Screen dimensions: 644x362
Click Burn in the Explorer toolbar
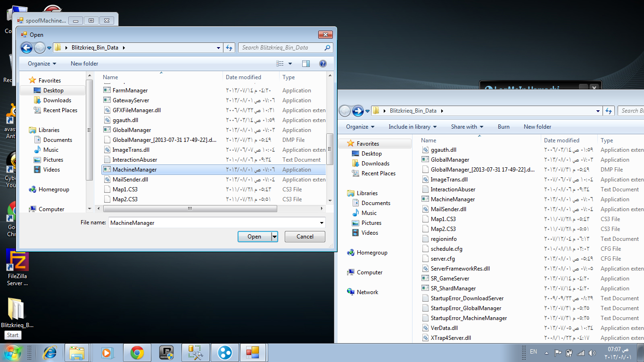pyautogui.click(x=504, y=127)
